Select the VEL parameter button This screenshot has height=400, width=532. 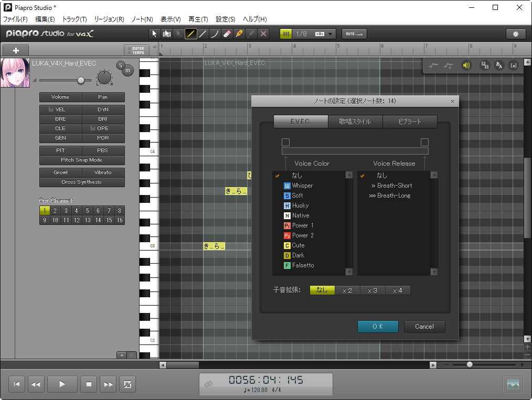click(60, 110)
